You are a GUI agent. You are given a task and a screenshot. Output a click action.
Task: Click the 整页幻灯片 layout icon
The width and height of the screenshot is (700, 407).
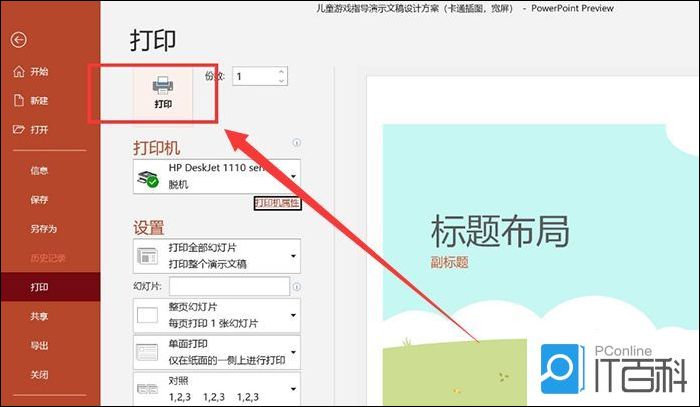[147, 315]
